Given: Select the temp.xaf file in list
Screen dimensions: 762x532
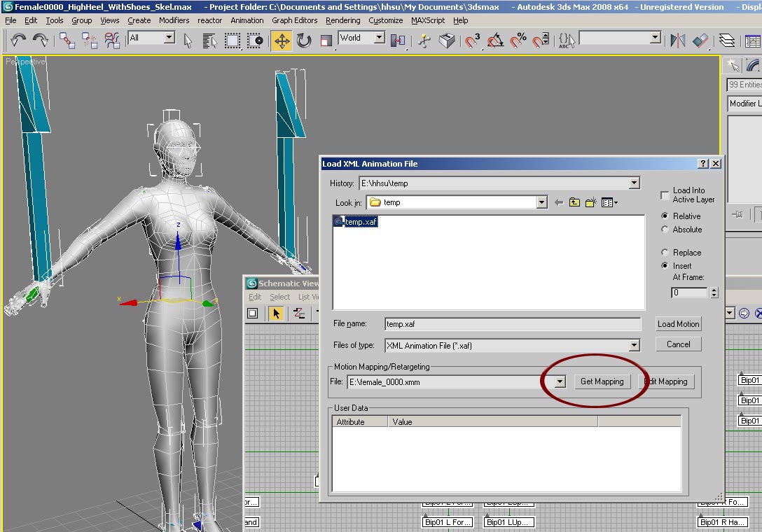Looking at the screenshot, I should click(x=356, y=222).
